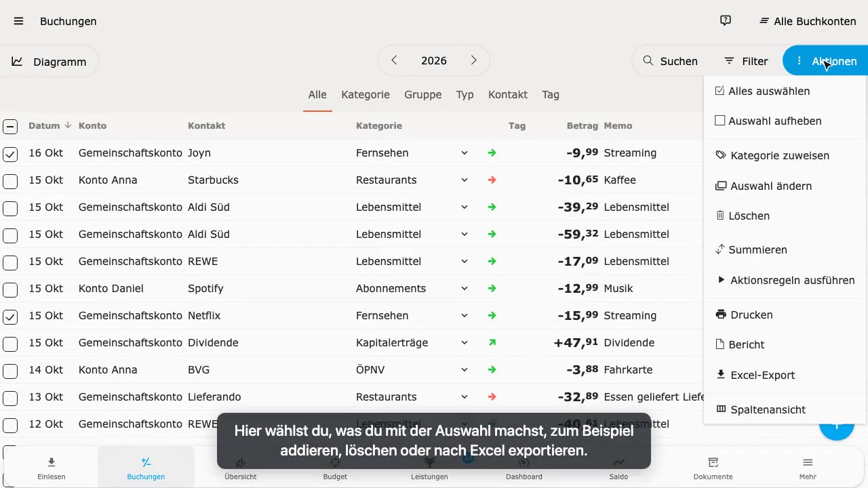Open the help chat icon in header
The width and height of the screenshot is (868, 488).
tap(726, 21)
